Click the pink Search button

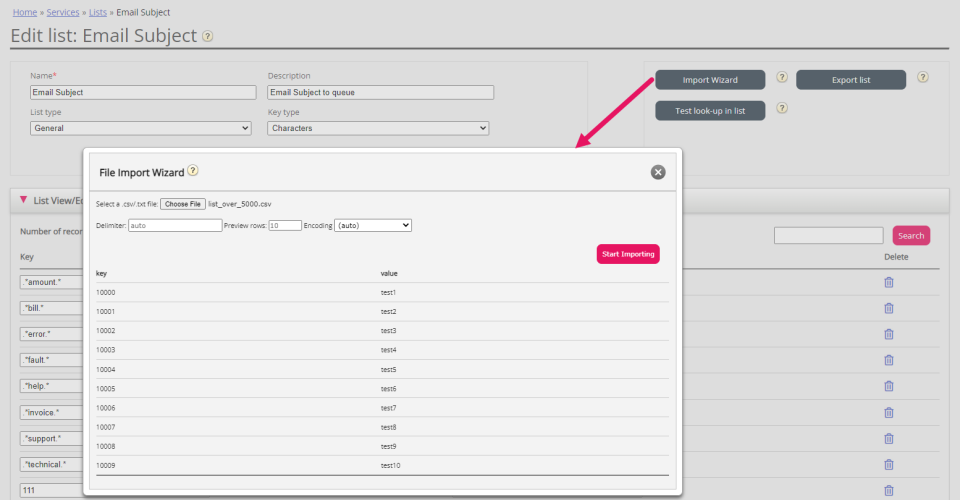(x=911, y=236)
